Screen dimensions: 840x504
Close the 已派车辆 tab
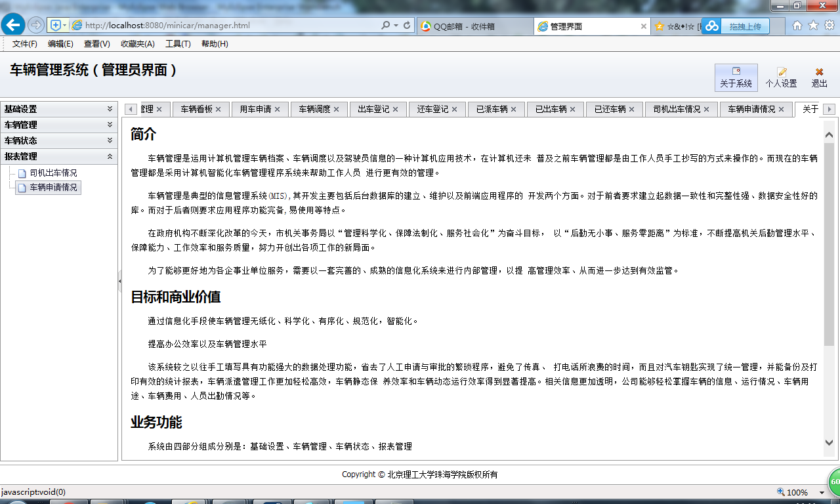point(513,110)
